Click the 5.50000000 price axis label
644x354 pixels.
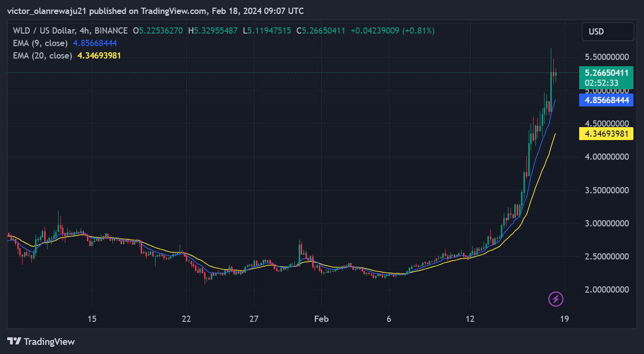point(607,57)
